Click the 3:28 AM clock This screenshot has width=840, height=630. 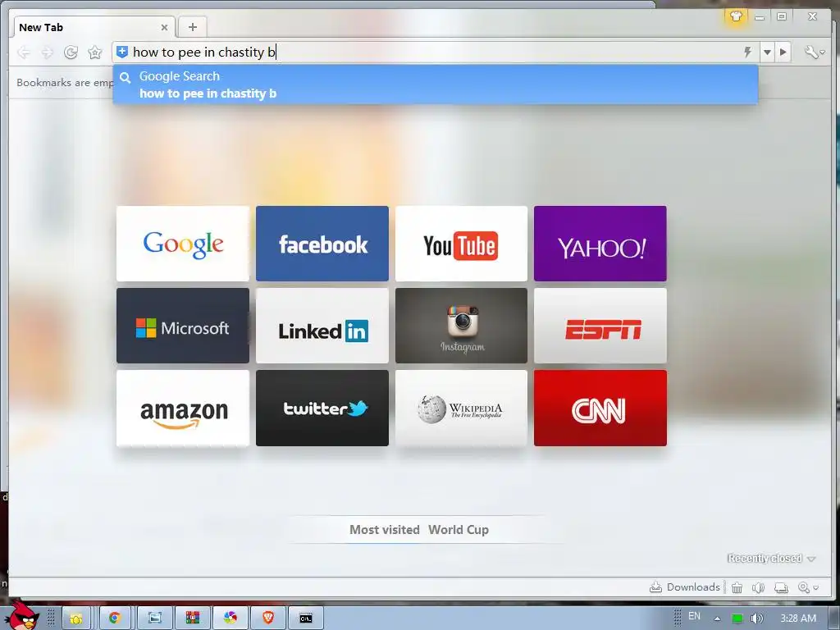(798, 619)
